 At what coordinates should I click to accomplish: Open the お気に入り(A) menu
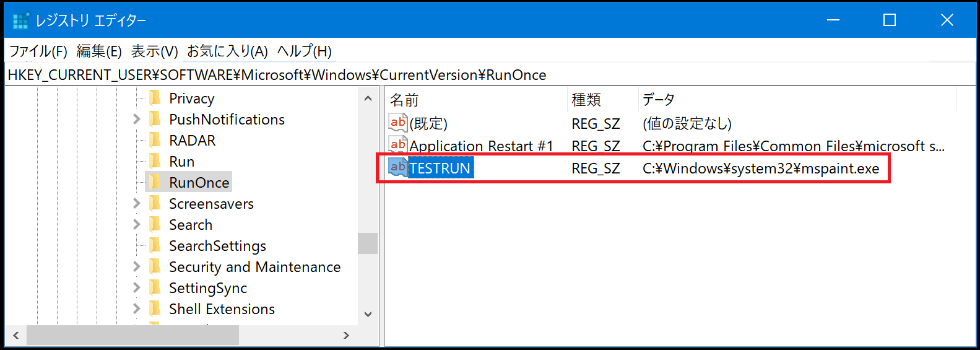tap(227, 51)
